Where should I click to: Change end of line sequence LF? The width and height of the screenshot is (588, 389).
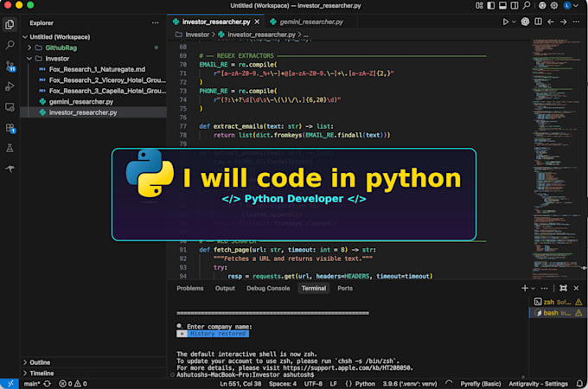334,384
